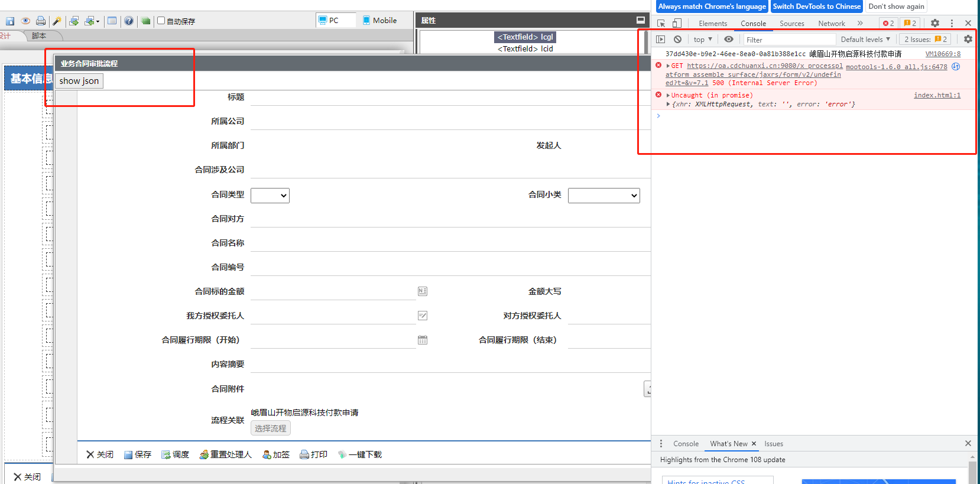Click Always match Chrome's language button
Viewport: 980px width, 484px height.
click(x=712, y=7)
